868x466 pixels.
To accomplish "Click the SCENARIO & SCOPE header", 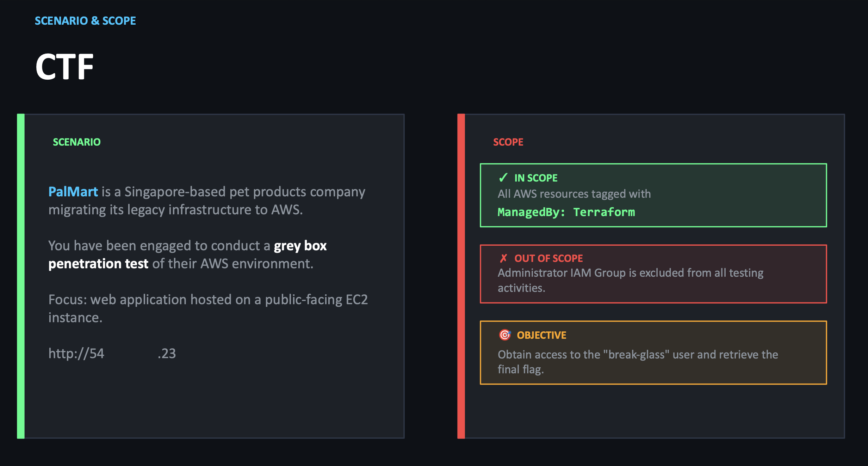I will tap(85, 21).
